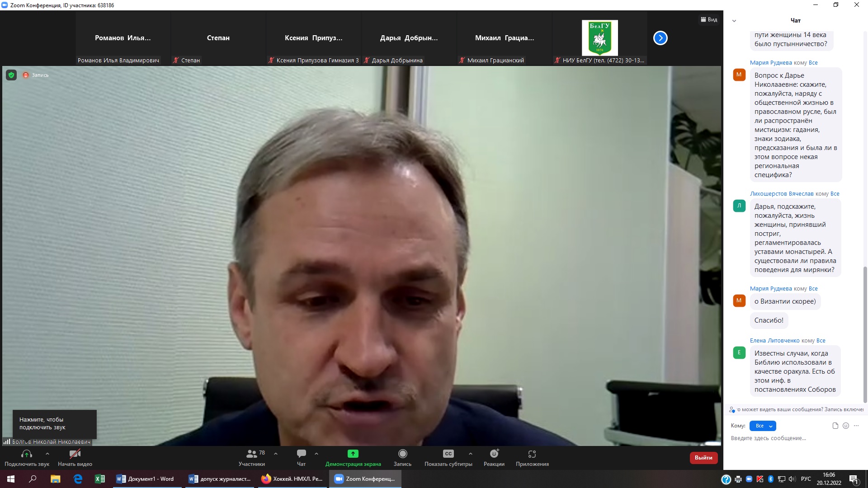Open the chat recipient Все dropdown

tap(763, 426)
